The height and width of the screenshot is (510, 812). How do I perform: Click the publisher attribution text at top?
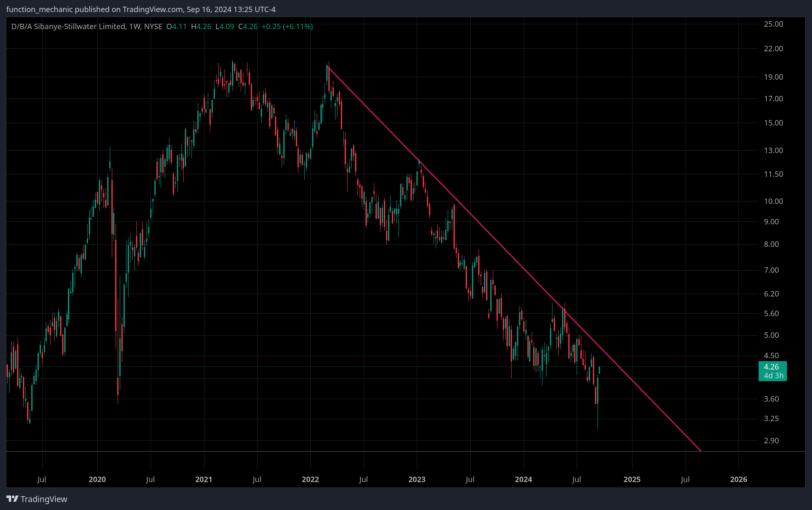(x=141, y=9)
